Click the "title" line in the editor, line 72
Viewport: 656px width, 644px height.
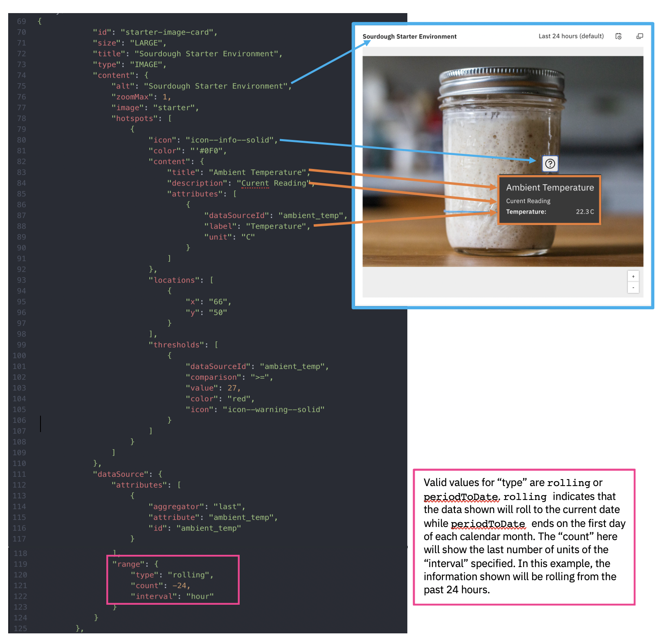click(187, 54)
